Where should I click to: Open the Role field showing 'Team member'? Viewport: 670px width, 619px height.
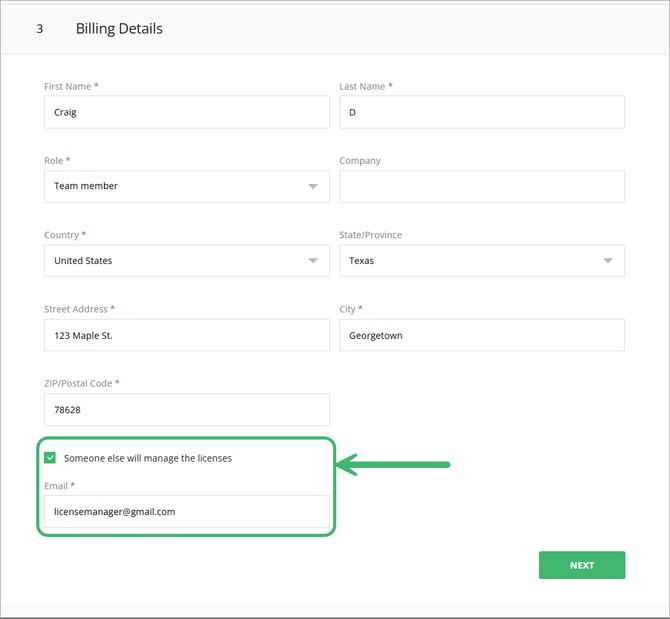(x=170, y=187)
